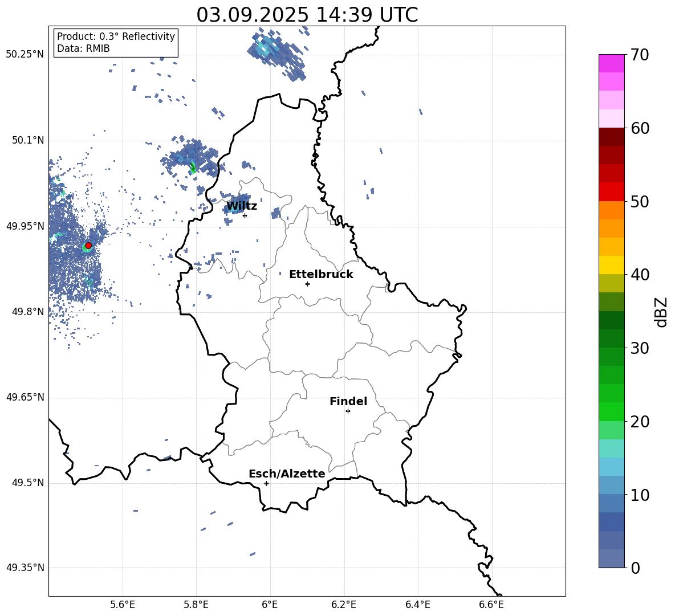Click the 'Data: RMIB' label

(83, 48)
